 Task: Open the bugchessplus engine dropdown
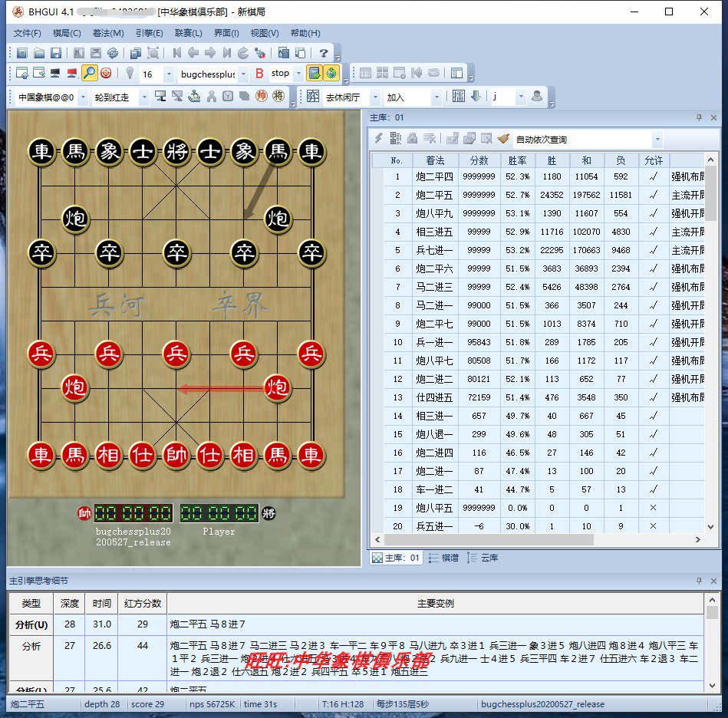point(243,74)
